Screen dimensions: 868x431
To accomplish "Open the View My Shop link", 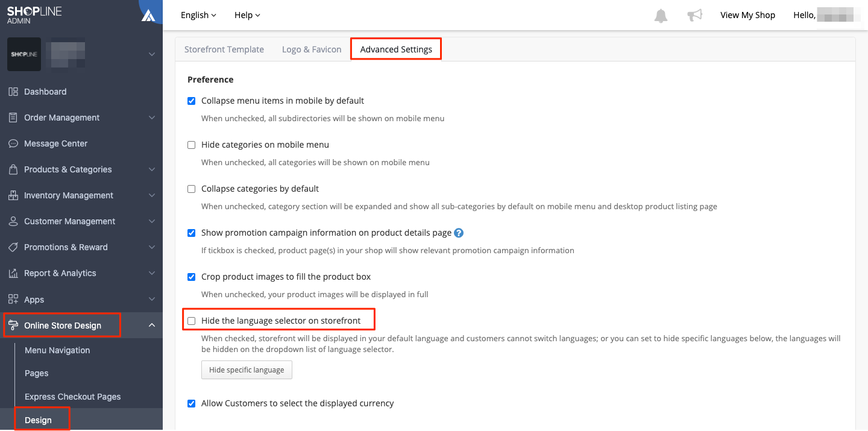I will click(x=747, y=15).
